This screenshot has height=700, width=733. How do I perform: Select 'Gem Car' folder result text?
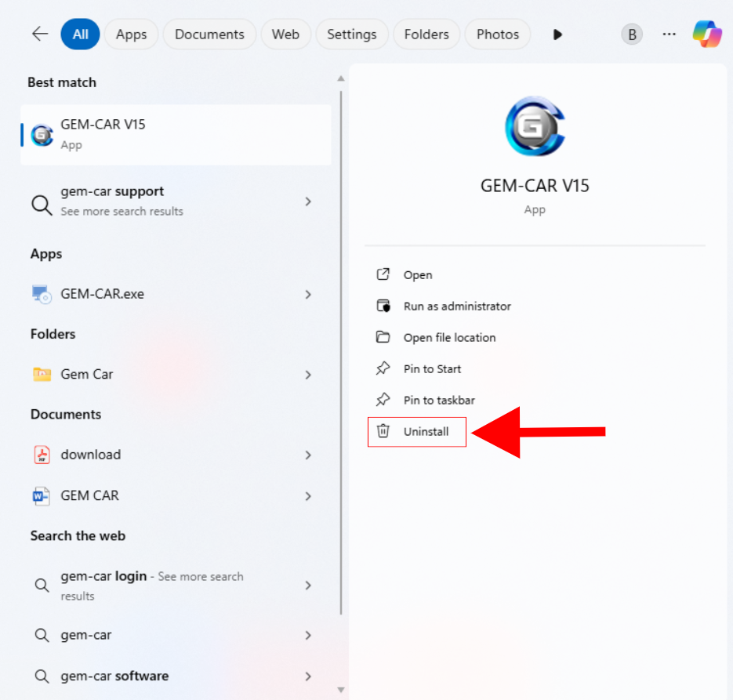(x=87, y=374)
